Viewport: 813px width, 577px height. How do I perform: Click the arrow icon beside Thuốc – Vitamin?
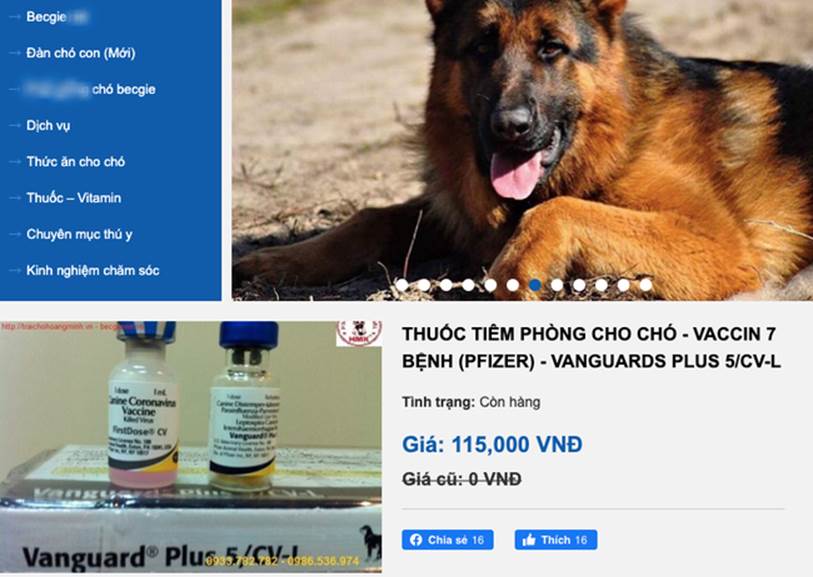point(15,198)
